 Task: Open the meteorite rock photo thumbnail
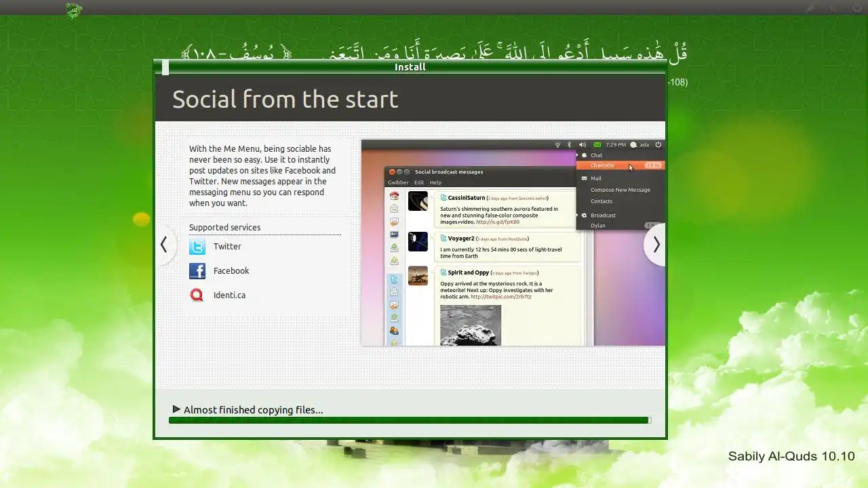471,325
